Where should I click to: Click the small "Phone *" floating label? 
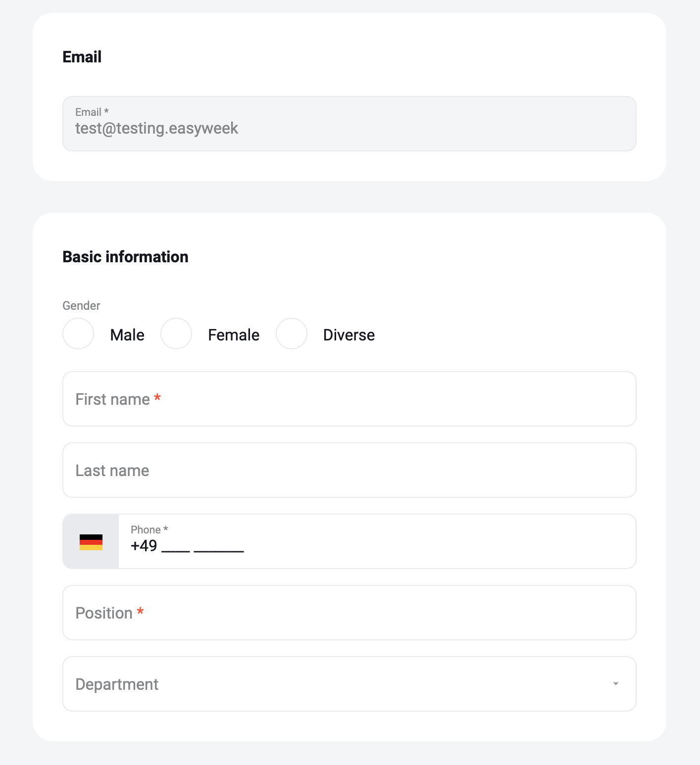[150, 529]
